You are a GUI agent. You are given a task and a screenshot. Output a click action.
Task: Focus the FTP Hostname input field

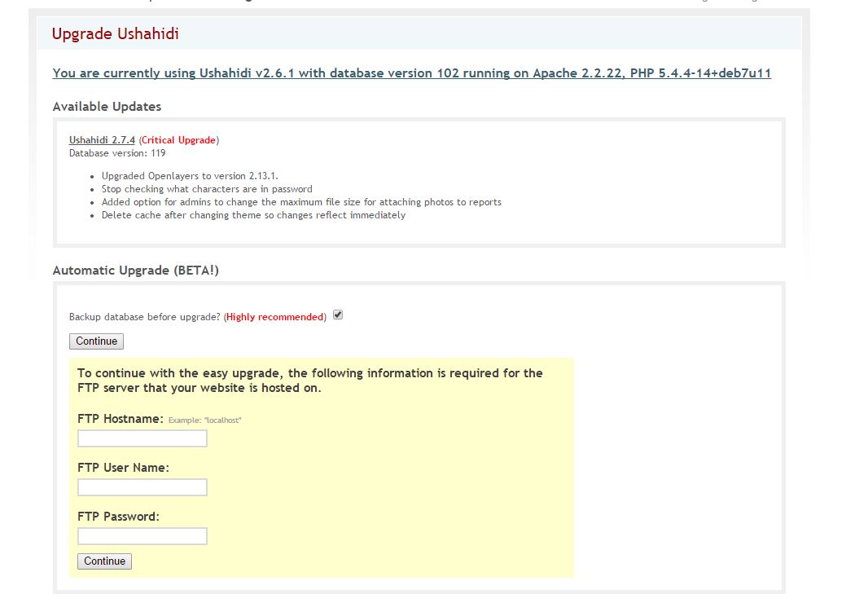pyautogui.click(x=142, y=438)
